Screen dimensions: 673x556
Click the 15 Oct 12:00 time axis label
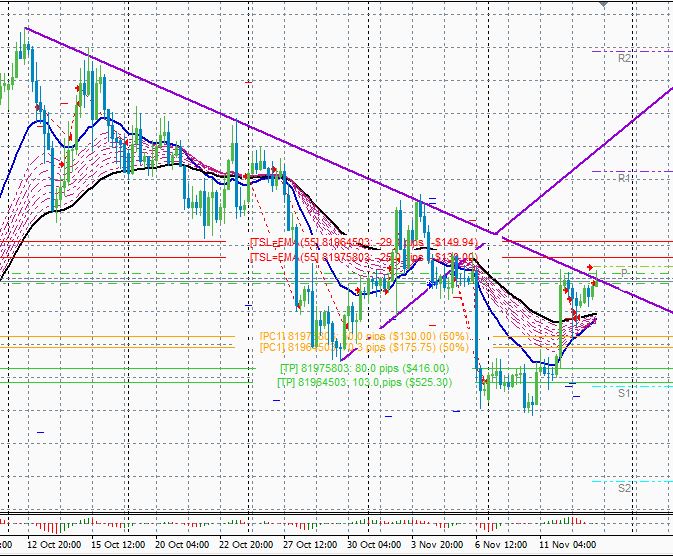118,545
